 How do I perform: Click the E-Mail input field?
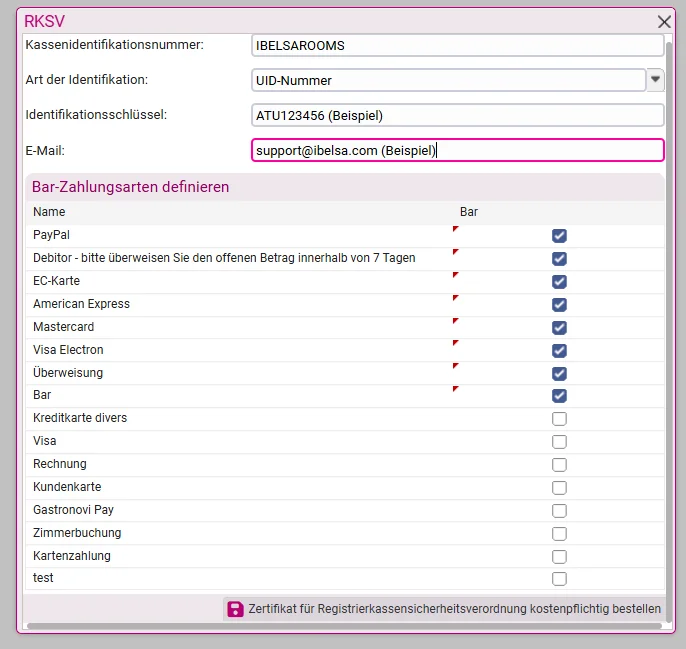pos(458,150)
